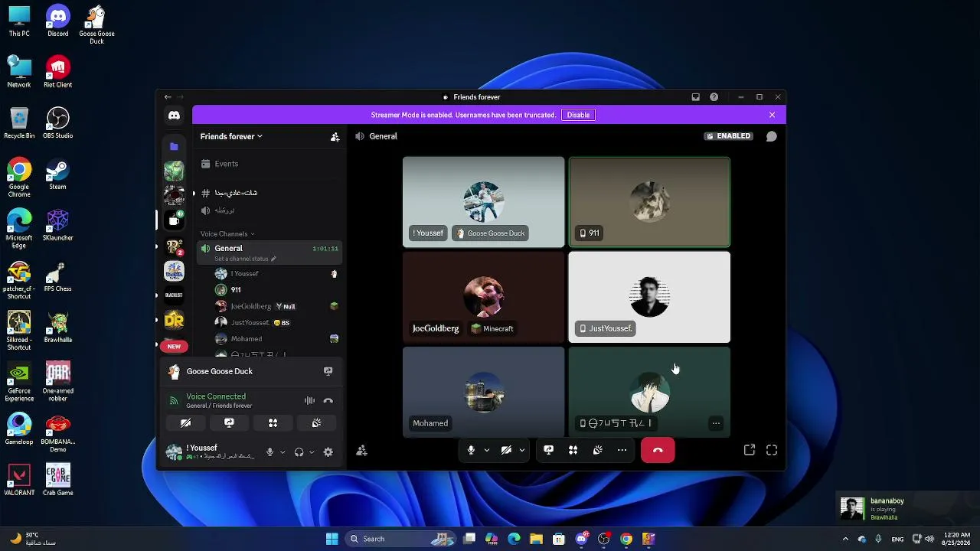Show hidden icons in the system tray
The height and width of the screenshot is (551, 980).
[845, 539]
